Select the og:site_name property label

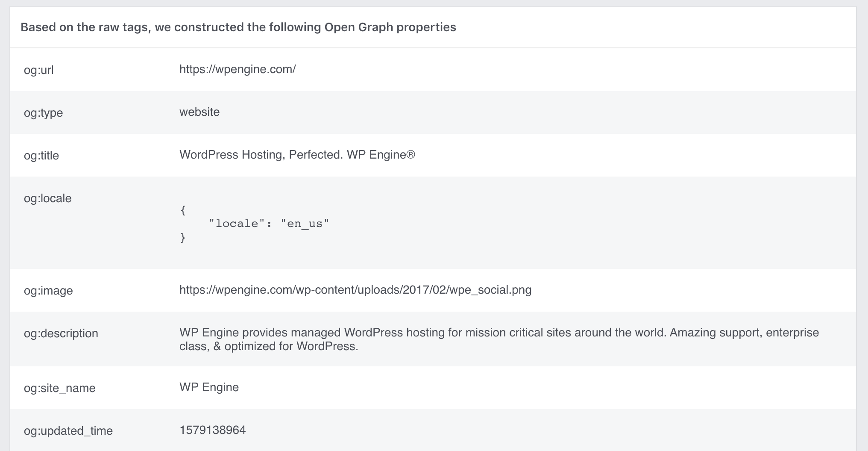pos(59,388)
